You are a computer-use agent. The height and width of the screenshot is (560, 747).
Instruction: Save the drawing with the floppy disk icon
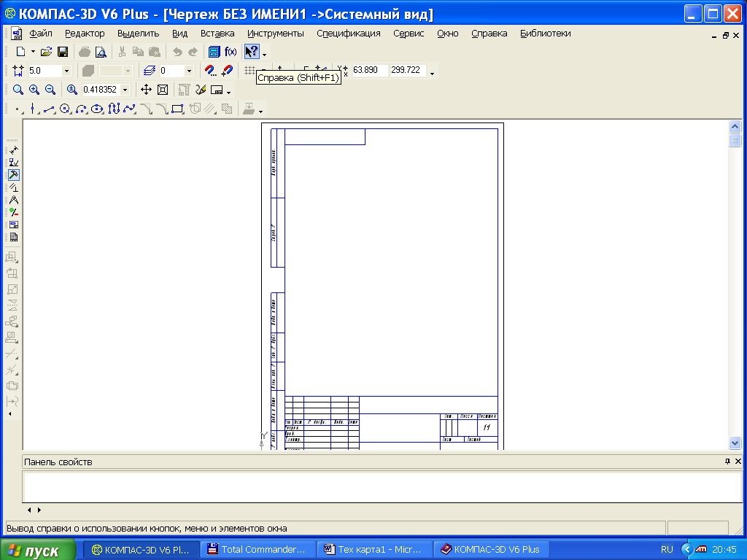[x=63, y=52]
